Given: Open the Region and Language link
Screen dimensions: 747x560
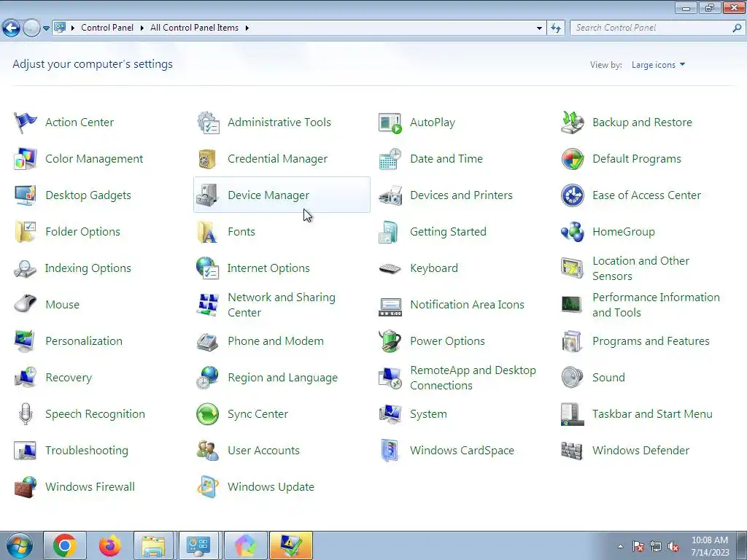Looking at the screenshot, I should (x=282, y=378).
